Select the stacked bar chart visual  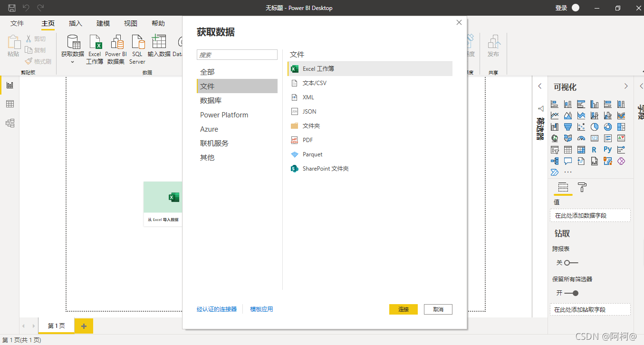coord(555,104)
